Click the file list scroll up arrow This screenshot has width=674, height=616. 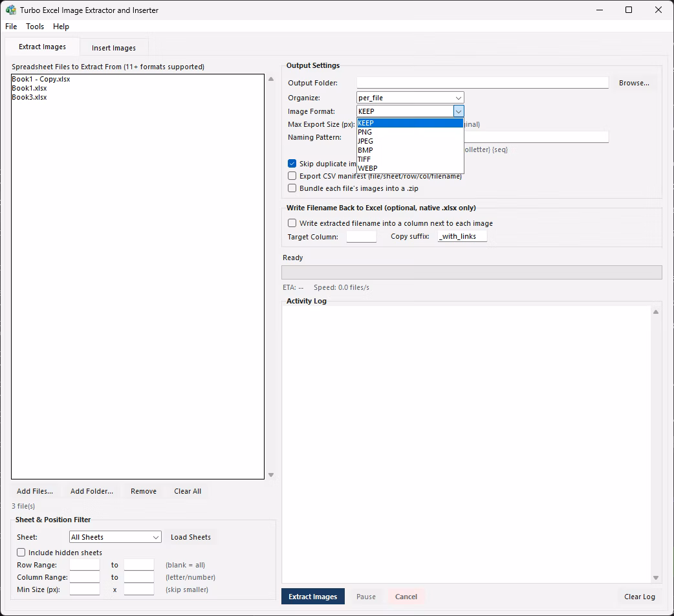pyautogui.click(x=271, y=79)
